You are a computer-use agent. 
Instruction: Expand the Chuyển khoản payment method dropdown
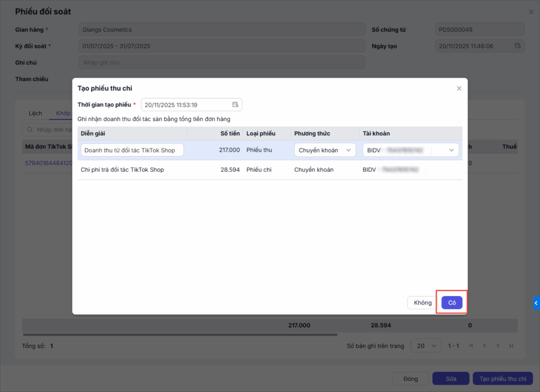pos(325,150)
